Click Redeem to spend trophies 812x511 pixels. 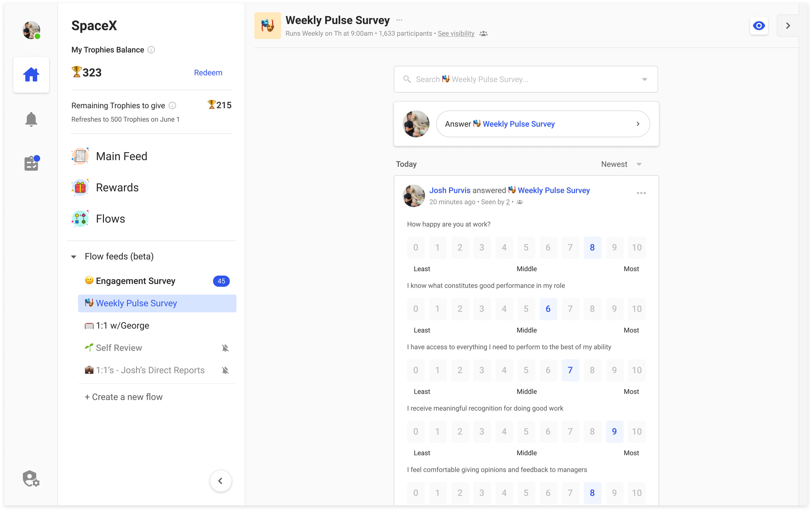pyautogui.click(x=208, y=73)
